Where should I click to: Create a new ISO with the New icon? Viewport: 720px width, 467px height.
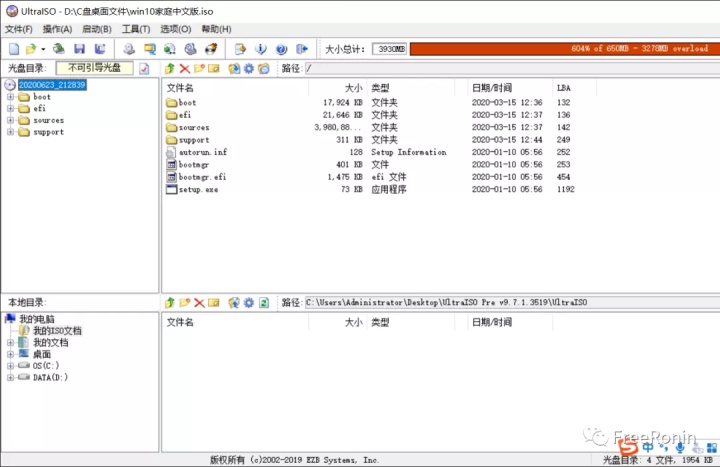point(14,49)
